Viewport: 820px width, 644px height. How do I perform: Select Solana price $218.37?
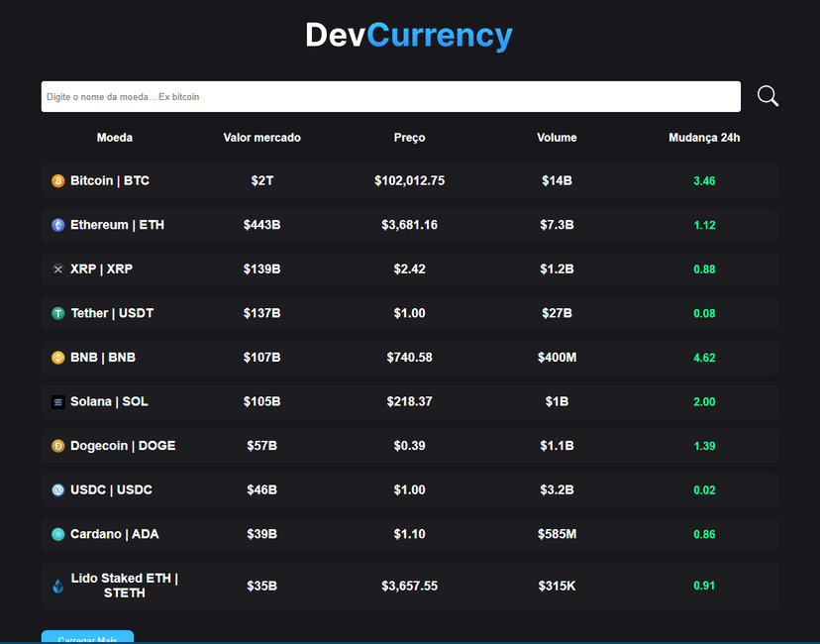(x=409, y=401)
